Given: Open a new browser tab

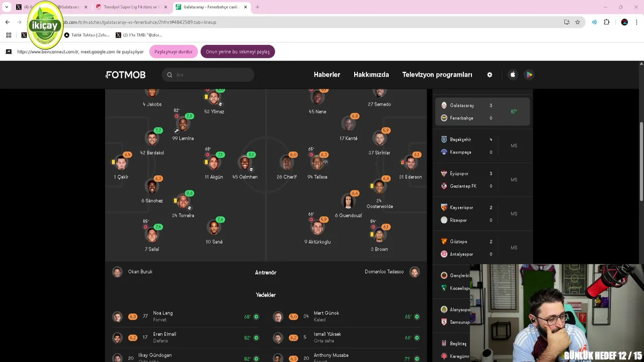Looking at the screenshot, I should coord(258,7).
